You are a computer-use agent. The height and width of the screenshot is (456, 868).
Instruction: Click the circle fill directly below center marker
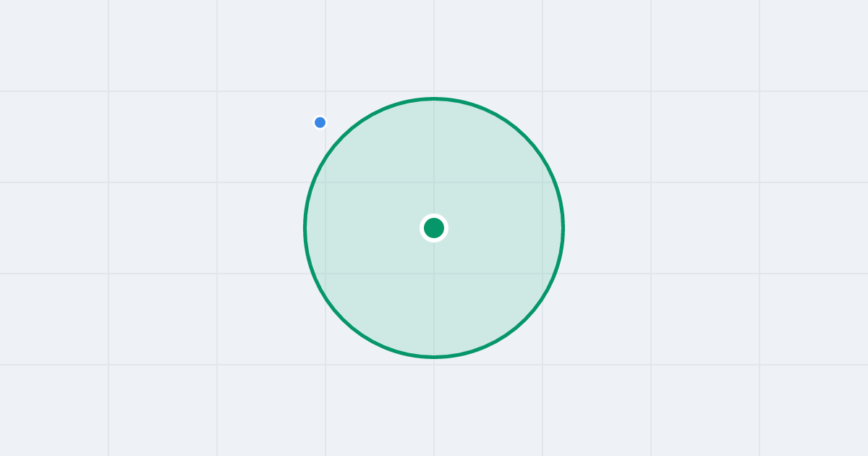[434, 297]
